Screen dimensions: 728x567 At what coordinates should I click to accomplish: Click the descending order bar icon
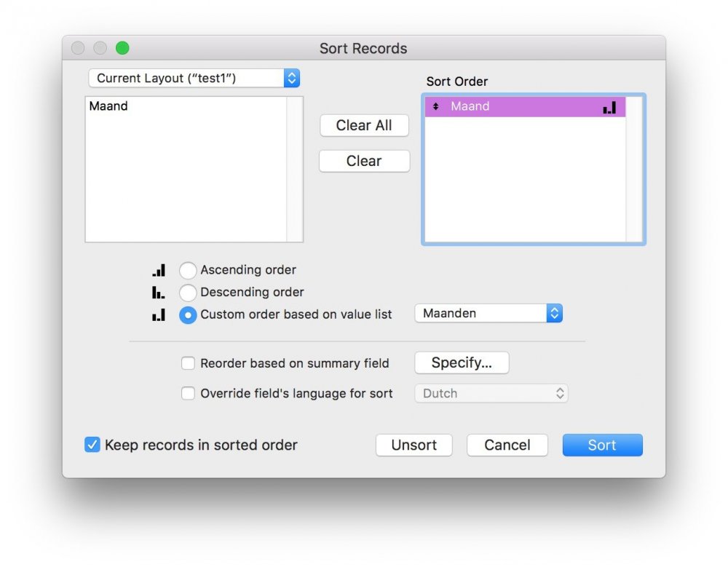click(158, 293)
